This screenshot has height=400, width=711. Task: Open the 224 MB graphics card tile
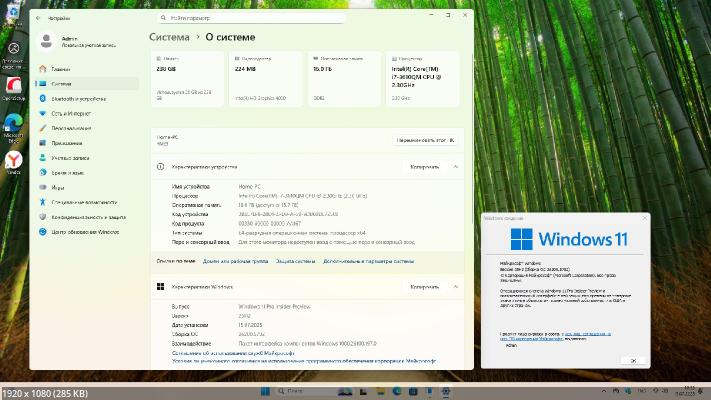pyautogui.click(x=266, y=79)
